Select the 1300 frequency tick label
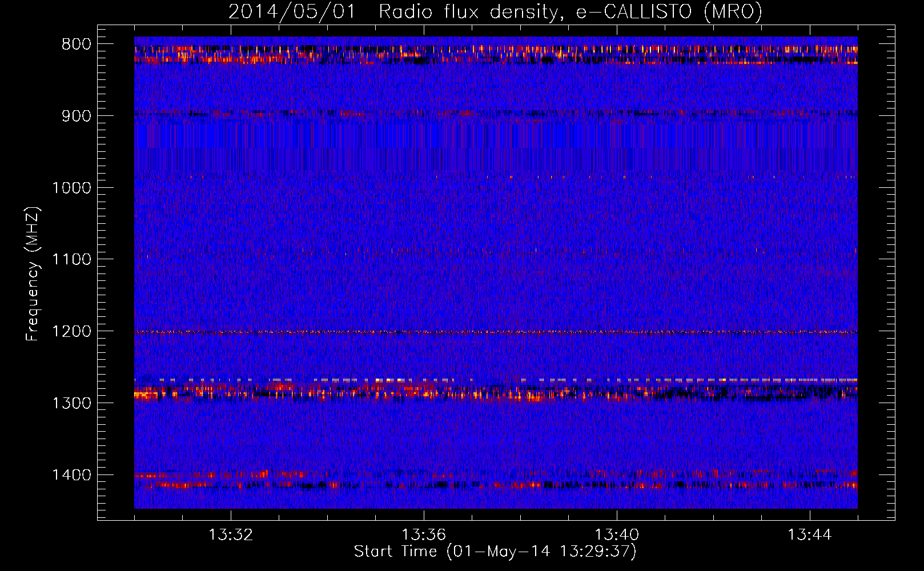This screenshot has height=571, width=924. pyautogui.click(x=71, y=403)
